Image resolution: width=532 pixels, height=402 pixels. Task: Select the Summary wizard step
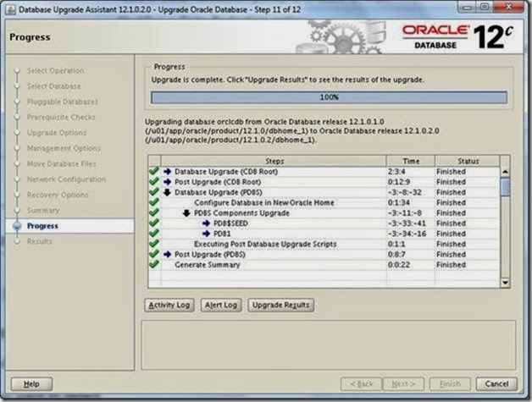[43, 211]
